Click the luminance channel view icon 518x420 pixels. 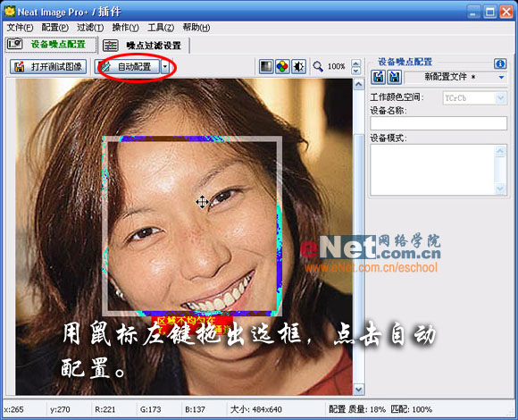tap(266, 66)
